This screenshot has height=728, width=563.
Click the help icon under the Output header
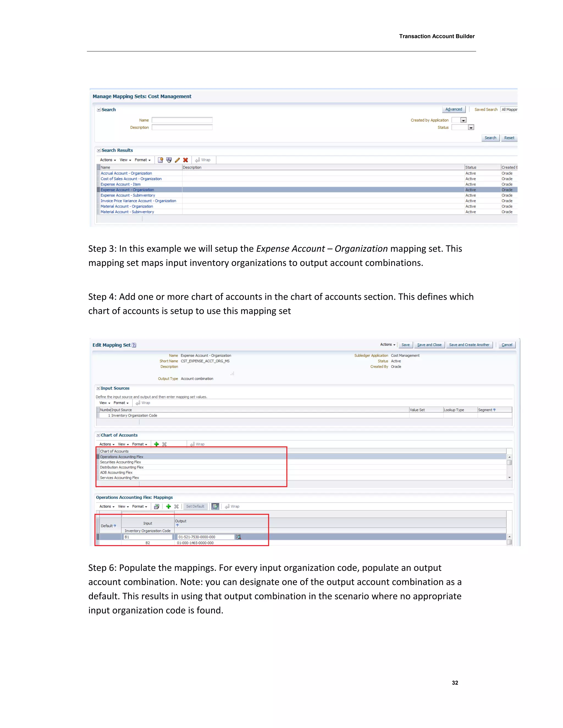click(x=177, y=525)
